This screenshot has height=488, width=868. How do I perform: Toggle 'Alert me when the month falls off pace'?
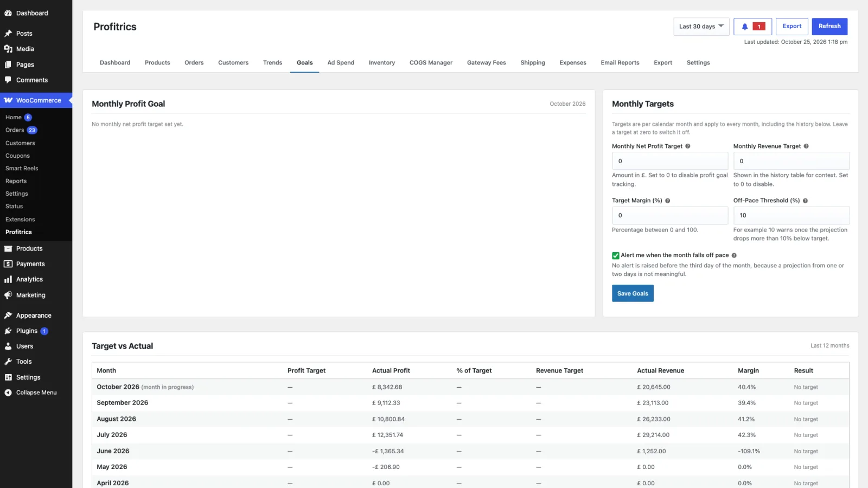tap(616, 255)
